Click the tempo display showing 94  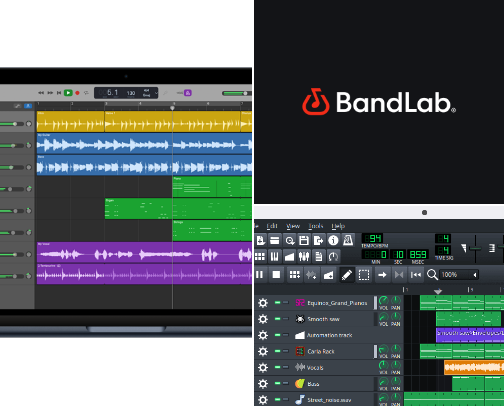[372, 238]
